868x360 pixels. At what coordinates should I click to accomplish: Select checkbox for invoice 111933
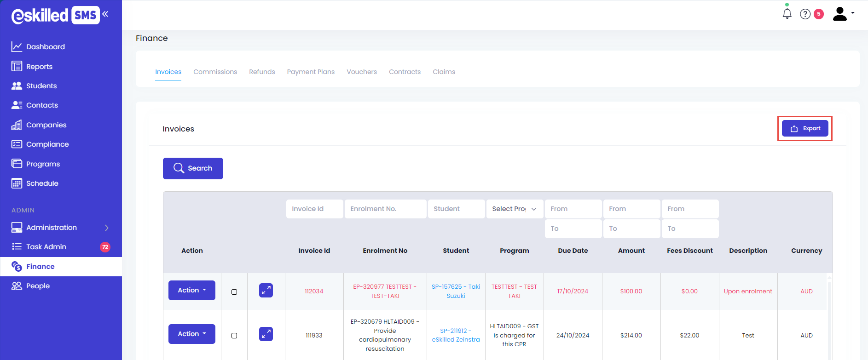234,336
